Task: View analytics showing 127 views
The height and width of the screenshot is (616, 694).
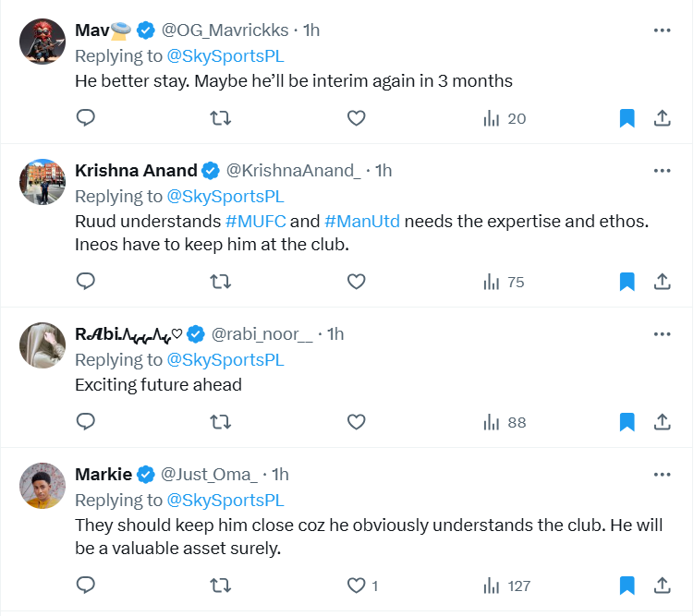Action: click(x=507, y=586)
